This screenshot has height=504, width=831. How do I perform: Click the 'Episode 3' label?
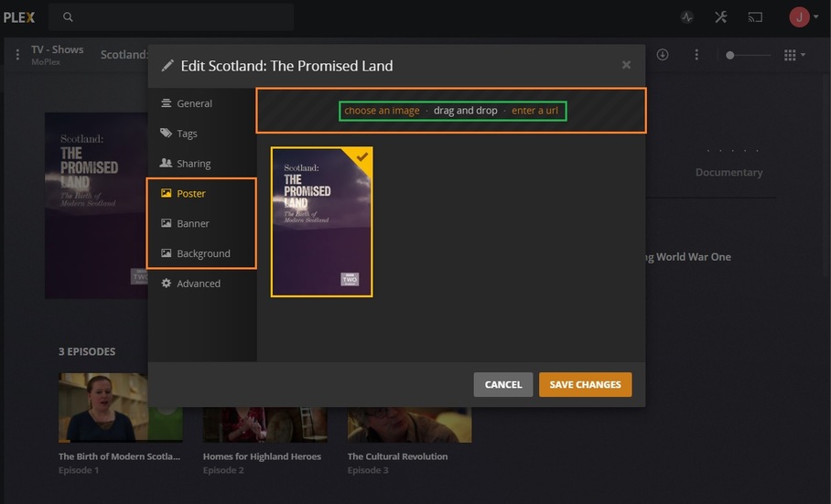click(x=368, y=470)
